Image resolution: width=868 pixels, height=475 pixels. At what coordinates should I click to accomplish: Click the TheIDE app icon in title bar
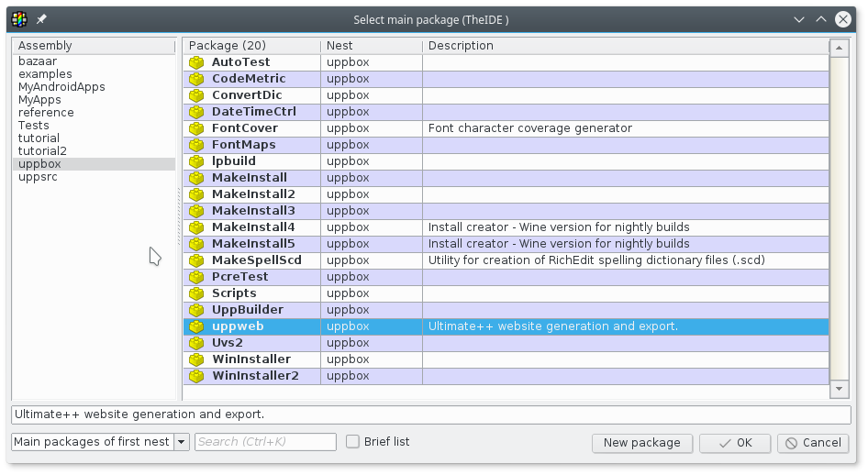(18, 19)
